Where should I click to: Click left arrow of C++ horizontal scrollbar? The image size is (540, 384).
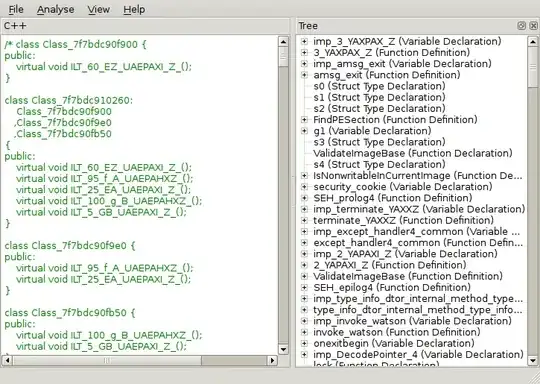pos(7,361)
